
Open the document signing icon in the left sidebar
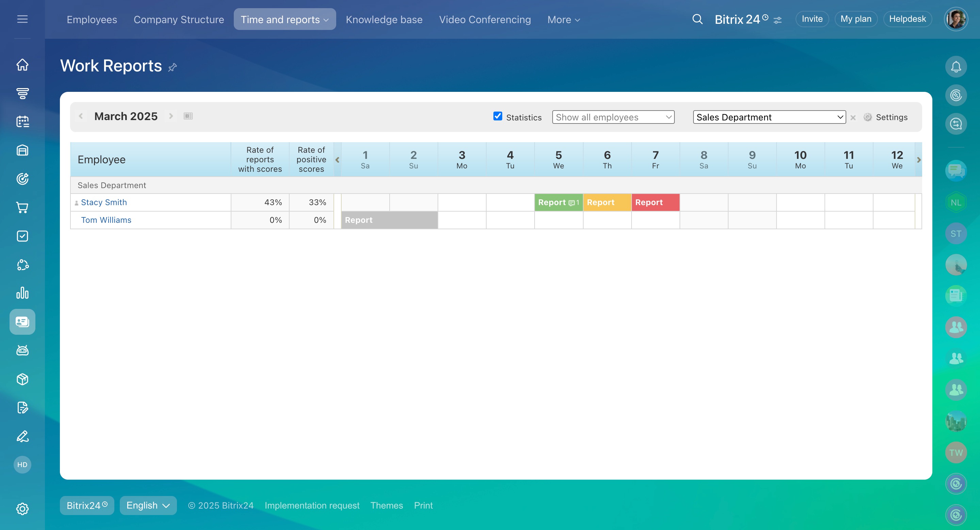coord(22,408)
